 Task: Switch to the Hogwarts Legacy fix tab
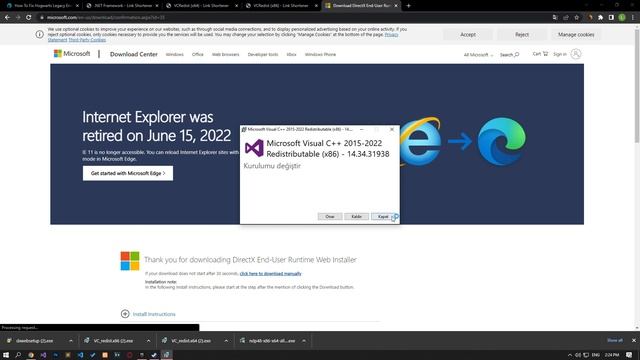pyautogui.click(x=41, y=6)
